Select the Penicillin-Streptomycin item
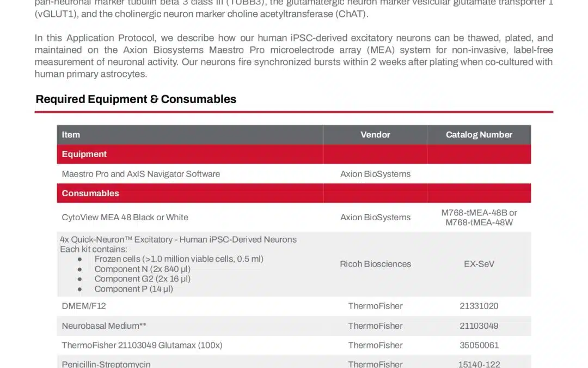This screenshot has height=368, width=588. (x=106, y=364)
